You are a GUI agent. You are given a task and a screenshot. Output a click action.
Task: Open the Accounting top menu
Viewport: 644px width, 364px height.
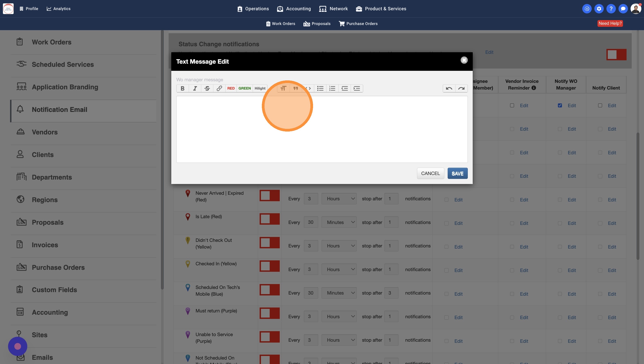click(x=294, y=9)
